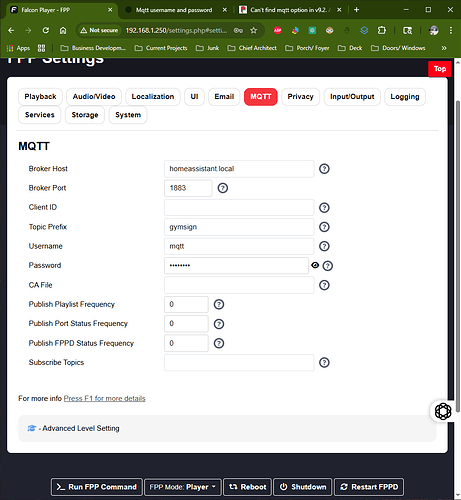Image resolution: width=461 pixels, height=500 pixels.
Task: Click Restart FPPD button
Action: 369,487
